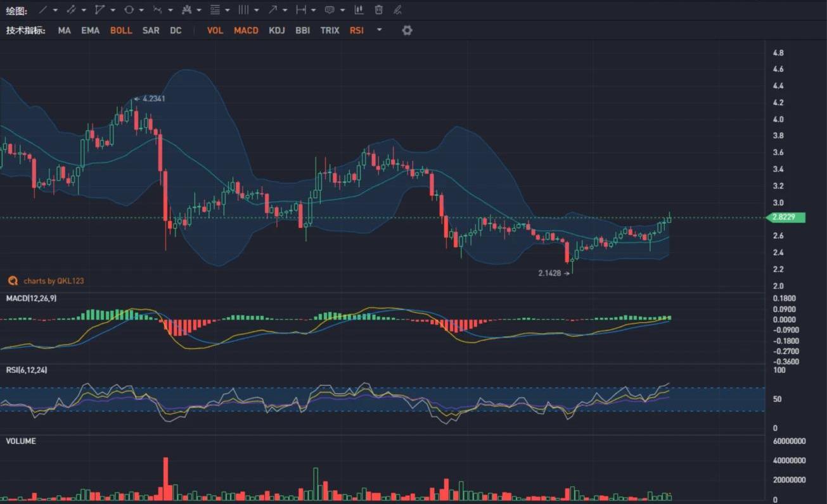Image resolution: width=827 pixels, height=504 pixels.
Task: Pick the arrow drawing tool
Action: pos(272,10)
